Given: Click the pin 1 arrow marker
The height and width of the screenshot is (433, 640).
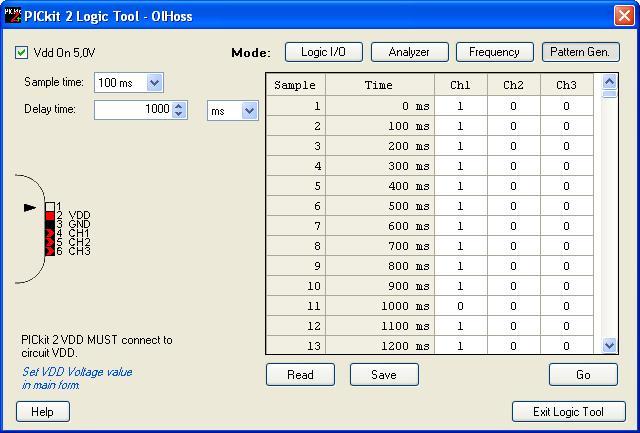Looking at the screenshot, I should click(x=30, y=208).
